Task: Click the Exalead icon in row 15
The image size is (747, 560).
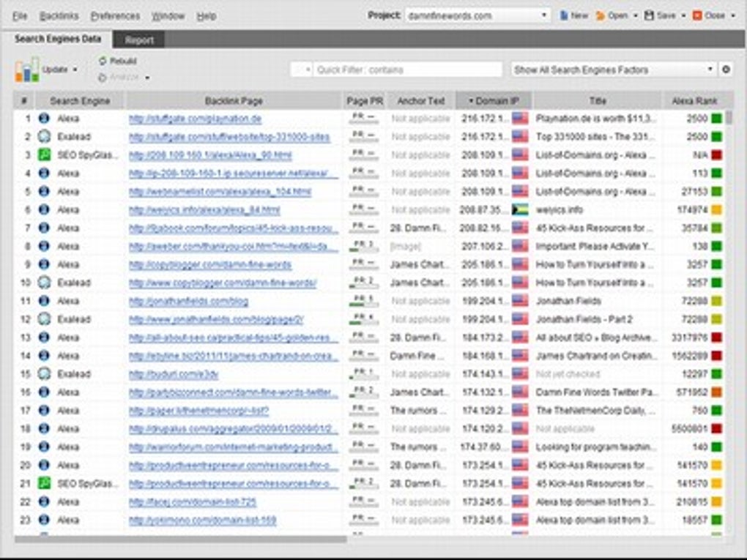Action: pos(44,374)
